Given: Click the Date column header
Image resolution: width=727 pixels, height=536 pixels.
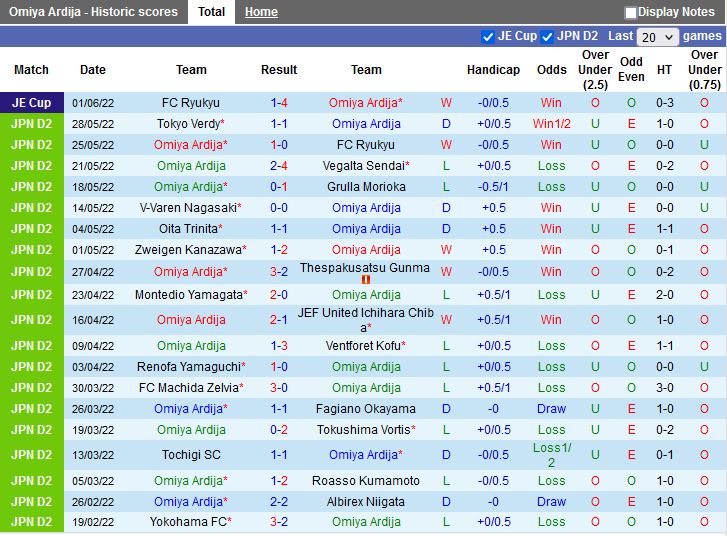Looking at the screenshot, I should (93, 70).
